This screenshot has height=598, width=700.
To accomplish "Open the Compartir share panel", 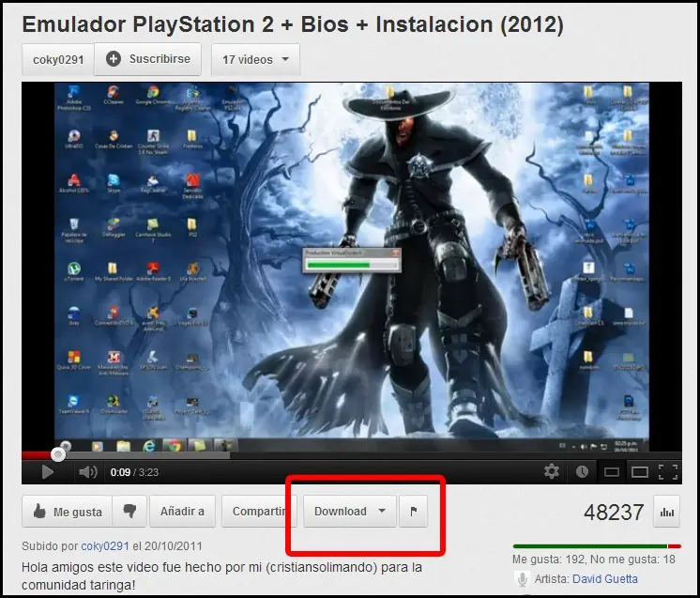I will coord(258,512).
